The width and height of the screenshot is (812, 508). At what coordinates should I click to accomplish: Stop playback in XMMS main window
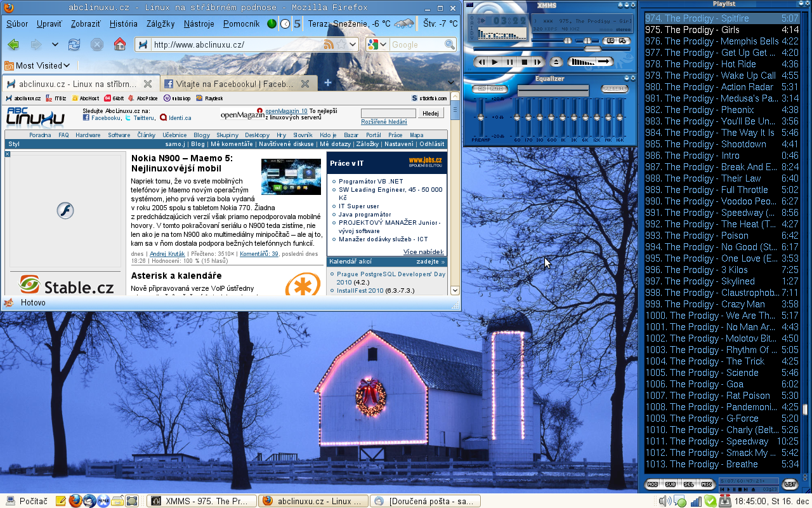pos(525,62)
